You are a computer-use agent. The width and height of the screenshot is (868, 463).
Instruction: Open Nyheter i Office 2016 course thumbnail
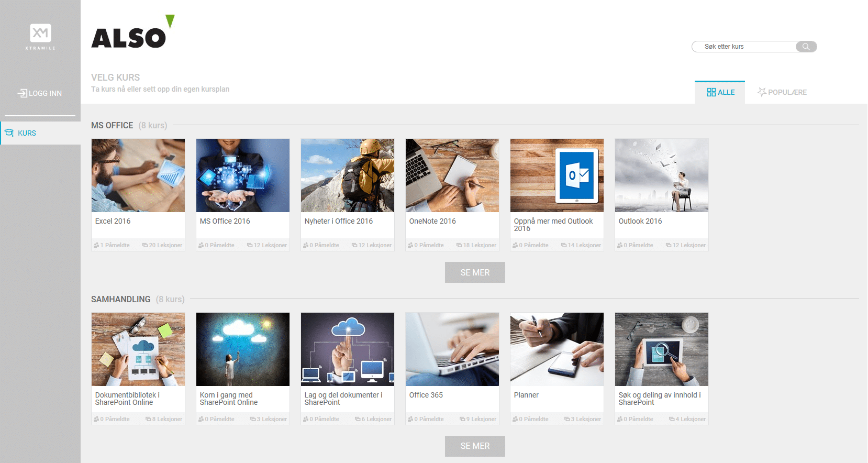tap(348, 175)
